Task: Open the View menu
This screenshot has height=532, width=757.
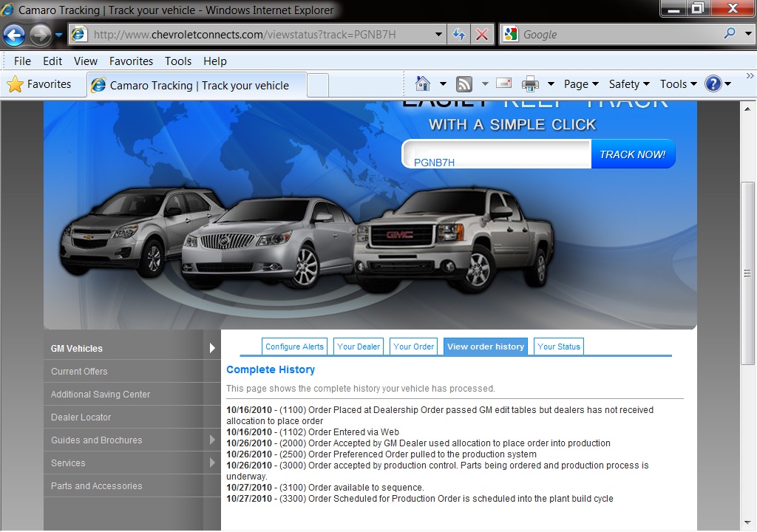Action: [x=86, y=61]
